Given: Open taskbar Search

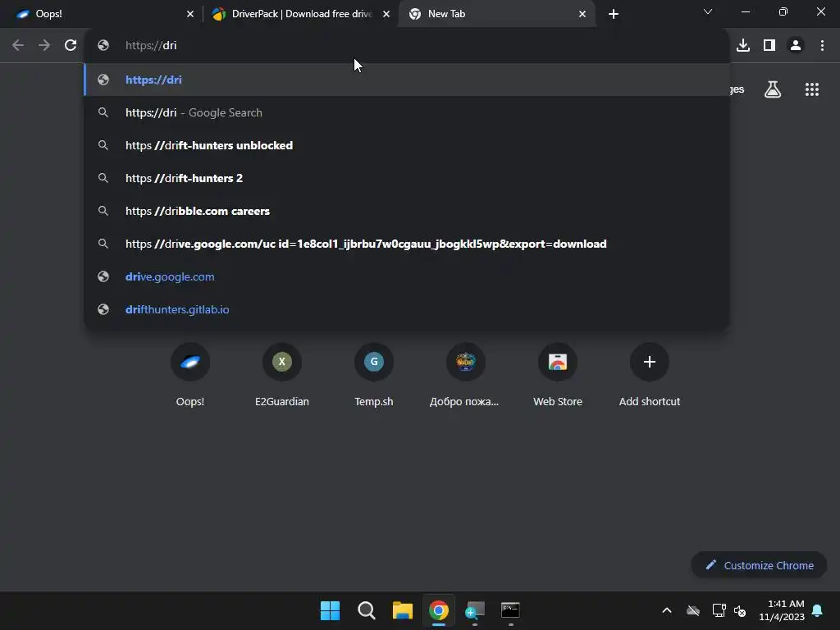Looking at the screenshot, I should [367, 610].
